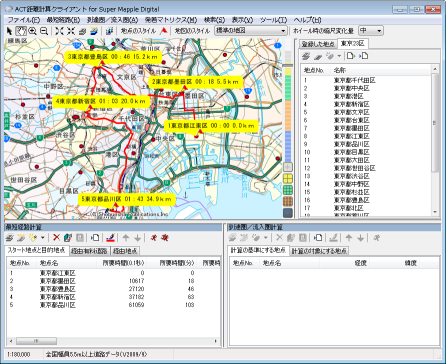Open the 表示(V) menu
The image size is (446, 364).
[242, 20]
